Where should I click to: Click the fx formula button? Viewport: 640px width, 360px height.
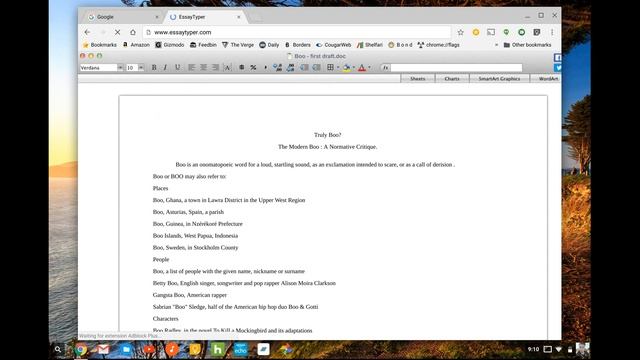[385, 67]
